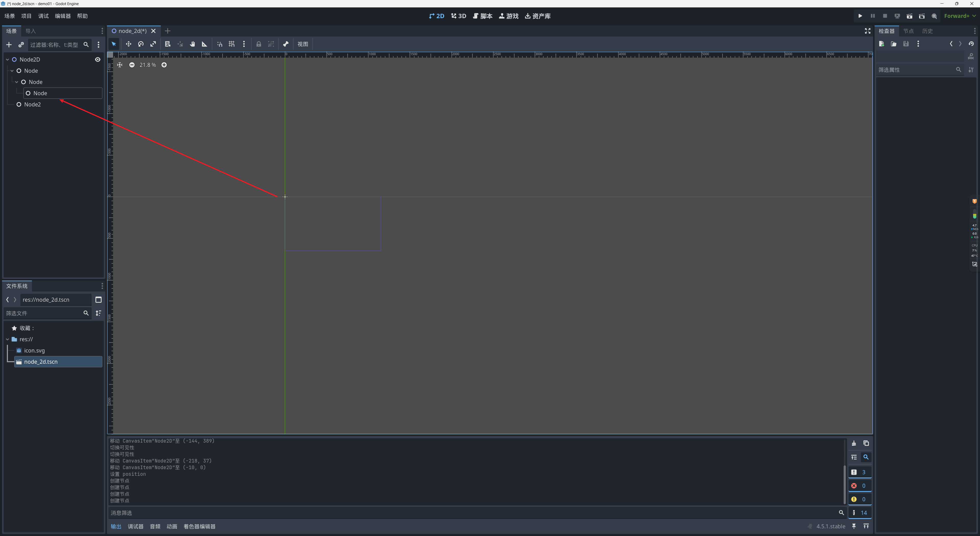
Task: Collapse the Node2D root tree item
Action: tap(7, 59)
